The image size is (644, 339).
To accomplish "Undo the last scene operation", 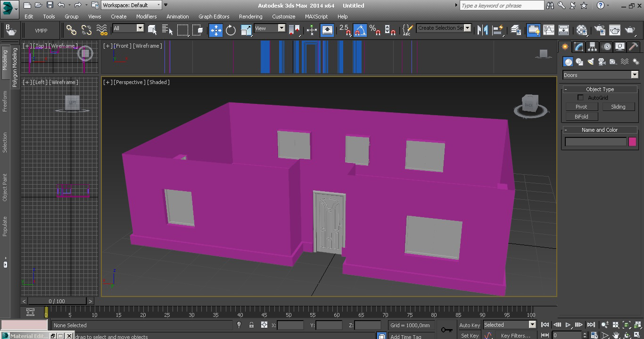I will pyautogui.click(x=61, y=5).
